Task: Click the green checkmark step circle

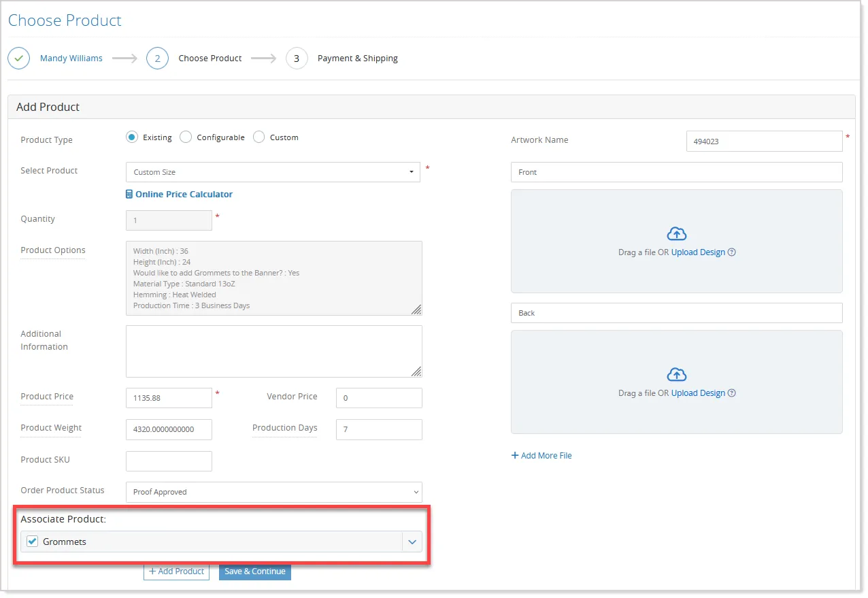Action: coord(19,59)
